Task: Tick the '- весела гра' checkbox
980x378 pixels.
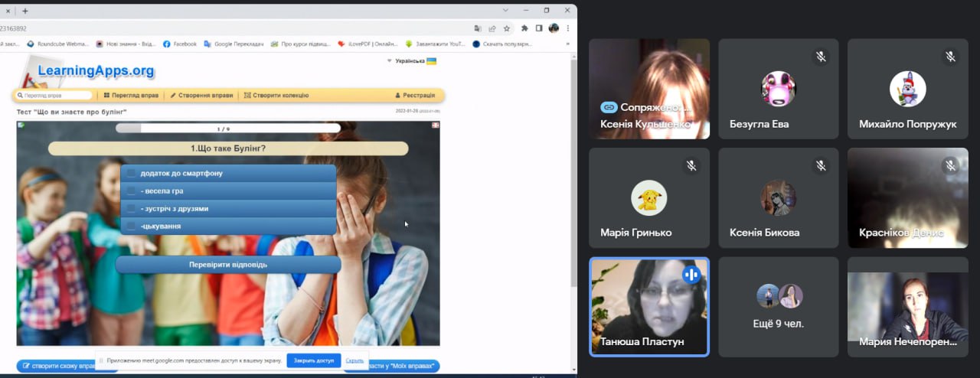Action: point(132,191)
